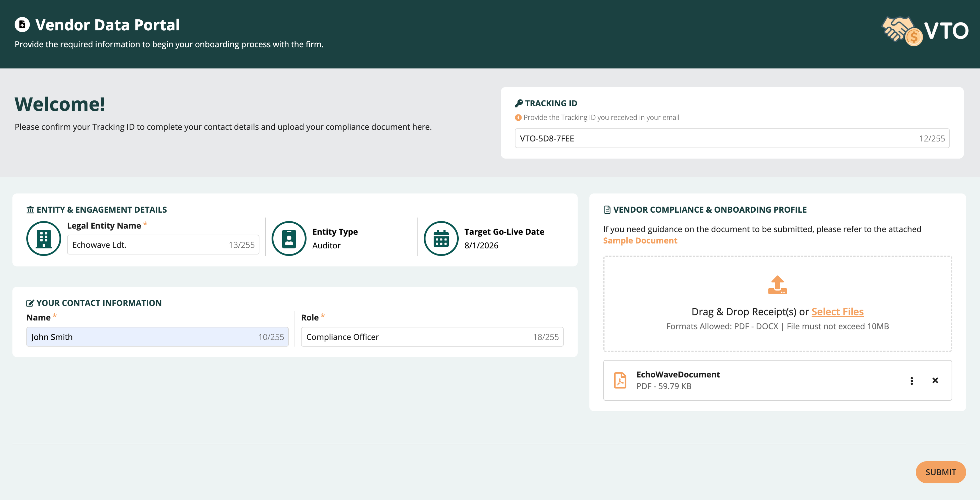This screenshot has height=500, width=980.
Task: Click the Vendor Data Portal document icon
Action: pos(22,25)
